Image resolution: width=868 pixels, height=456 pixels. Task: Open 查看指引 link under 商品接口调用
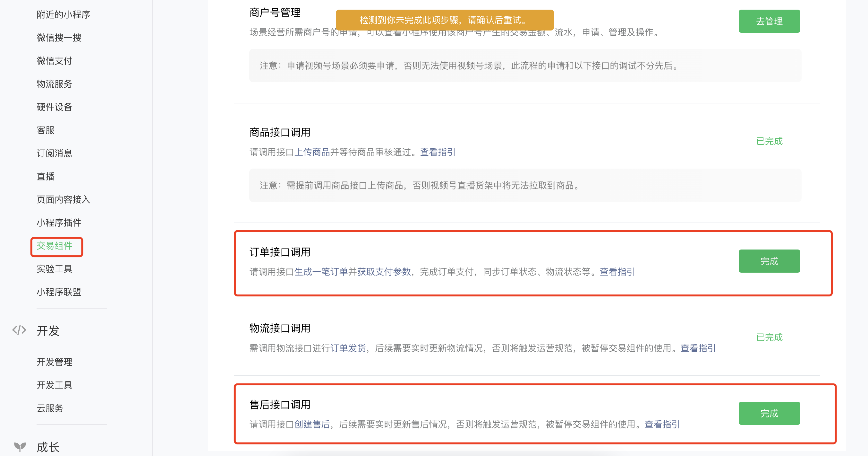(438, 152)
